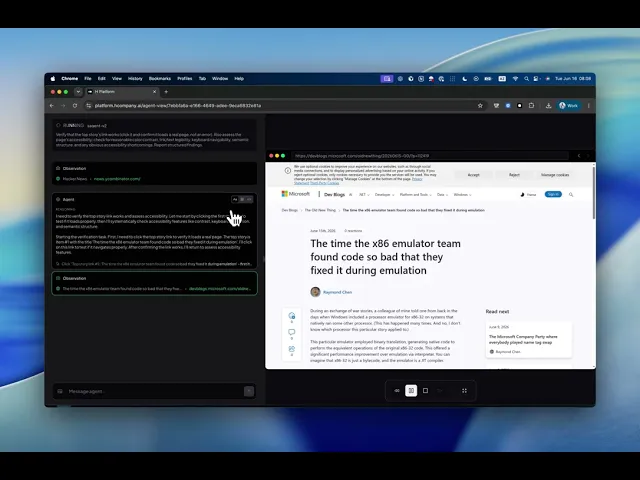Click the send message button
640x480 pixels.
tap(249, 391)
